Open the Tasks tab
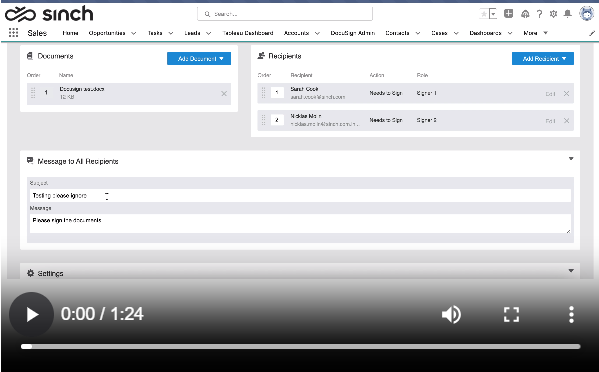Viewport: 599px width, 372px height. click(155, 33)
